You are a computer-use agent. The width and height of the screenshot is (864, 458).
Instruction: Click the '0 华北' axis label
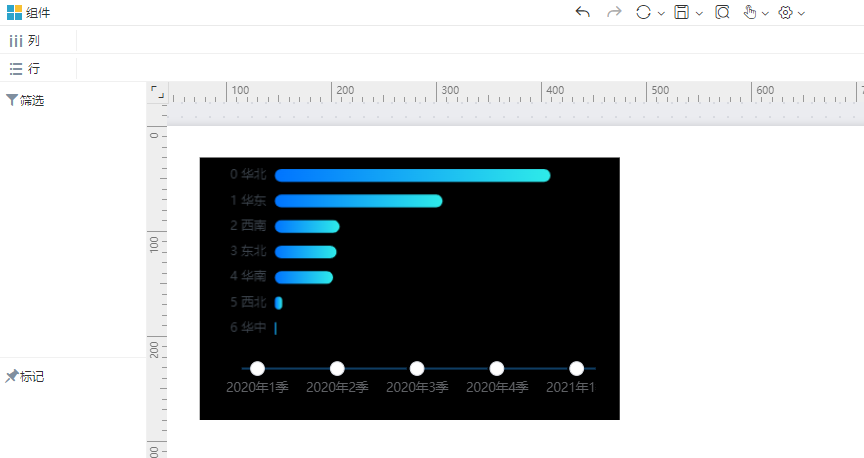(x=249, y=174)
